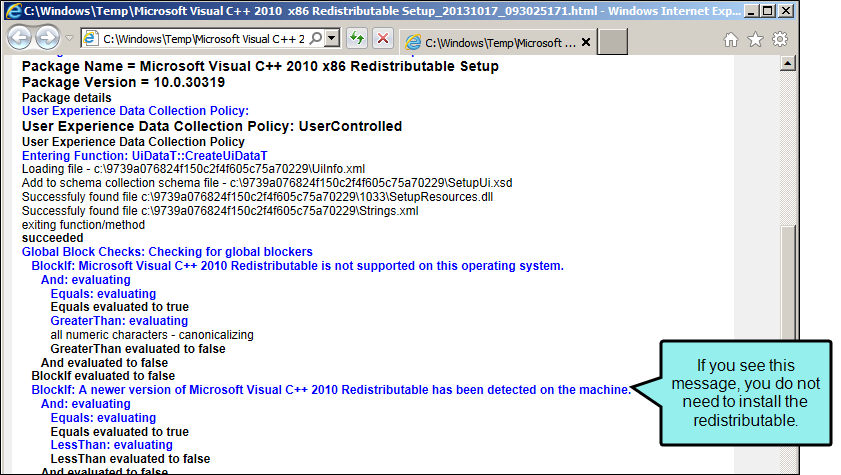The width and height of the screenshot is (841, 475).
Task: Stop loading with the red X icon
Action: [x=383, y=39]
